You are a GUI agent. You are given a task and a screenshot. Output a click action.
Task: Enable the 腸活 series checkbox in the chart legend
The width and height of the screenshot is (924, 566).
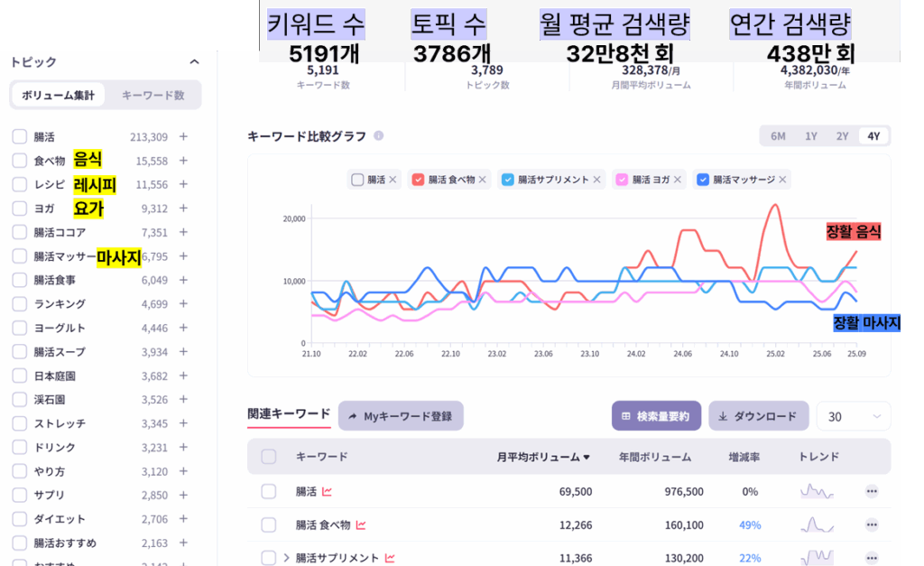click(x=358, y=180)
